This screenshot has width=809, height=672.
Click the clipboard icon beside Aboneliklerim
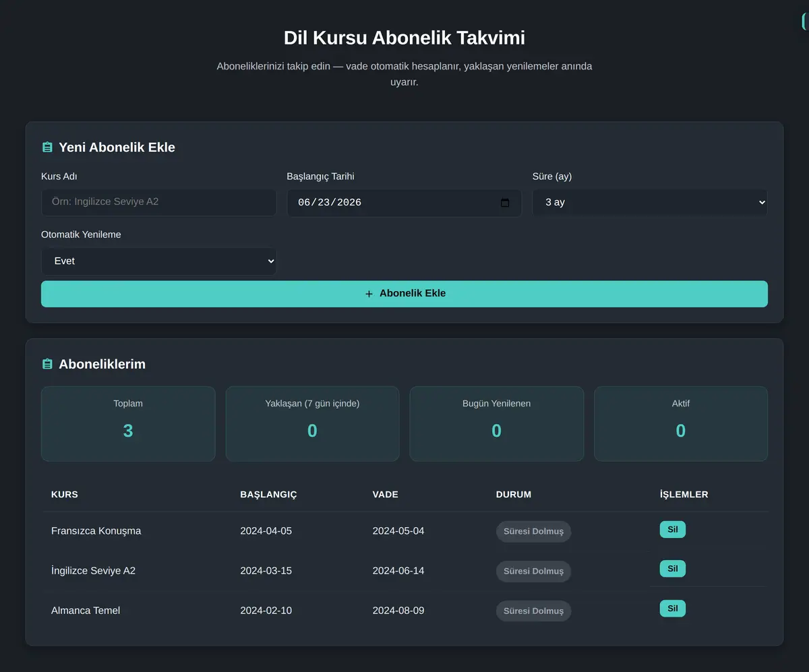click(x=47, y=364)
